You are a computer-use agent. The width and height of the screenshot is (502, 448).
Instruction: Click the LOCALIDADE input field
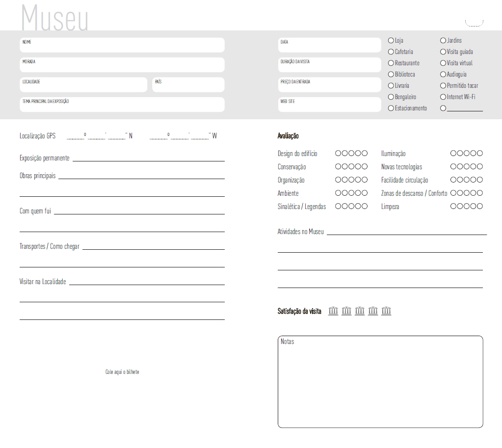(83, 84)
